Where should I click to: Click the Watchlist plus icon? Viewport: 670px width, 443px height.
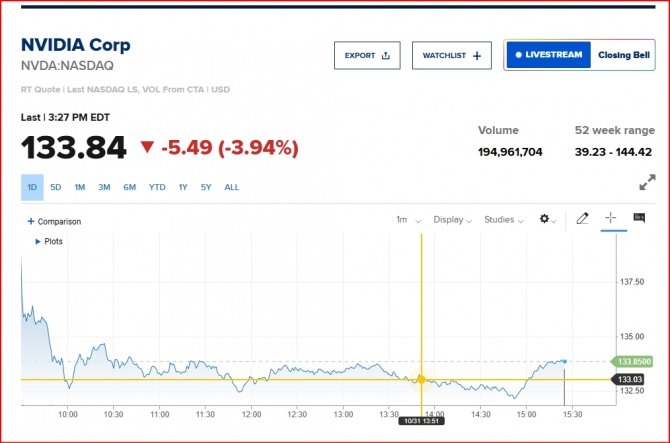[x=477, y=56]
